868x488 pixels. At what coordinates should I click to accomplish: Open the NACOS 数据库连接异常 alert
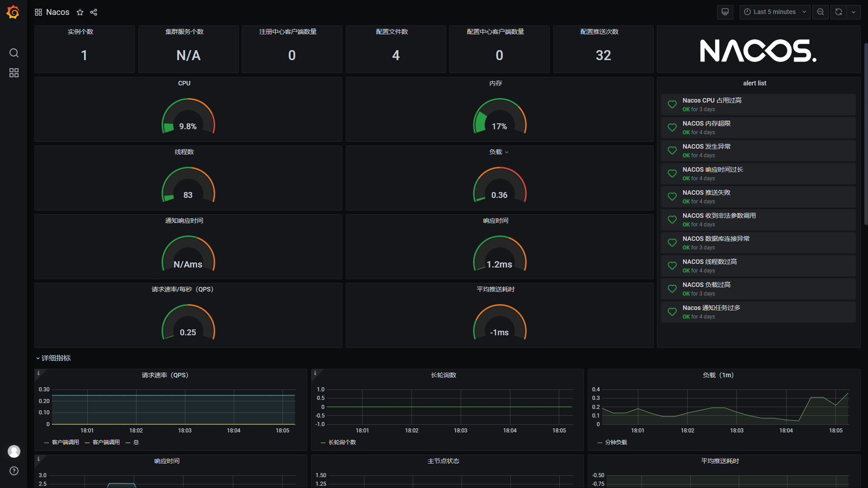(x=716, y=239)
